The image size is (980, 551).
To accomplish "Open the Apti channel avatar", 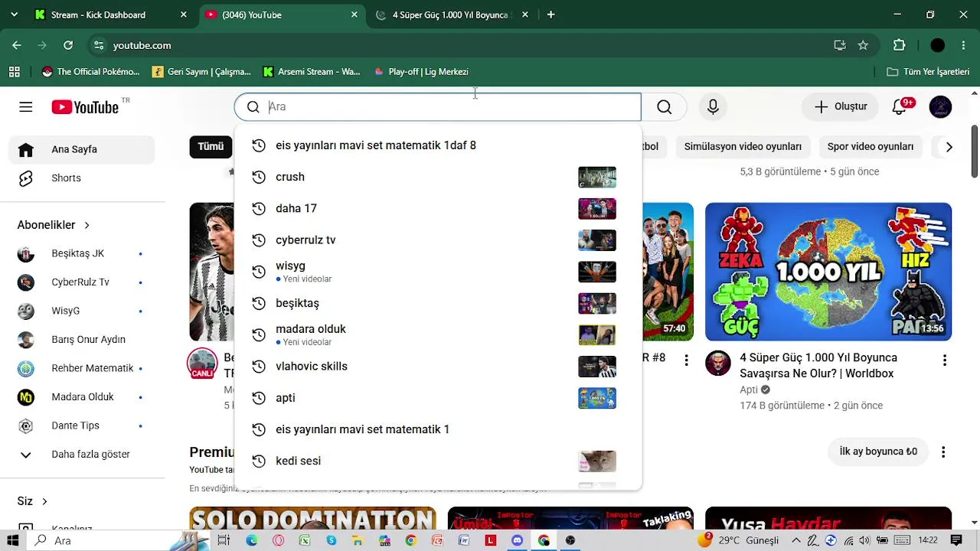I will (718, 364).
